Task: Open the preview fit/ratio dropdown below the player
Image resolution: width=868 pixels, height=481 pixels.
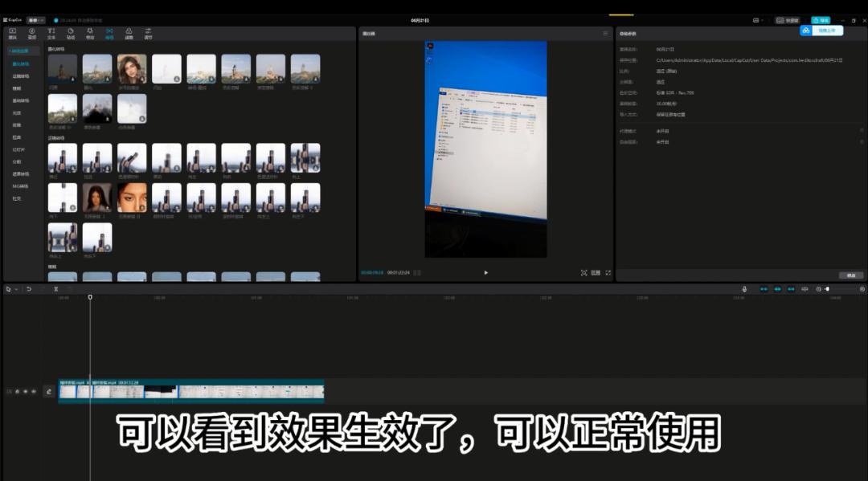Action: tap(595, 272)
